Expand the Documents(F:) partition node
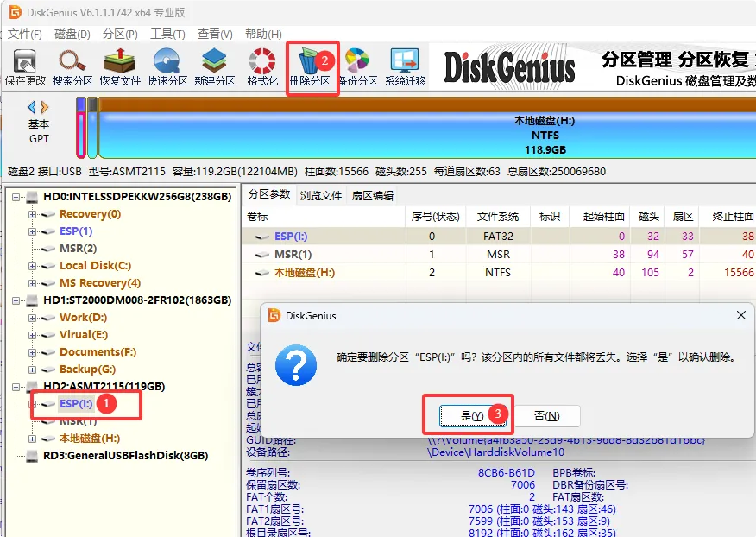This screenshot has width=756, height=537. click(32, 352)
